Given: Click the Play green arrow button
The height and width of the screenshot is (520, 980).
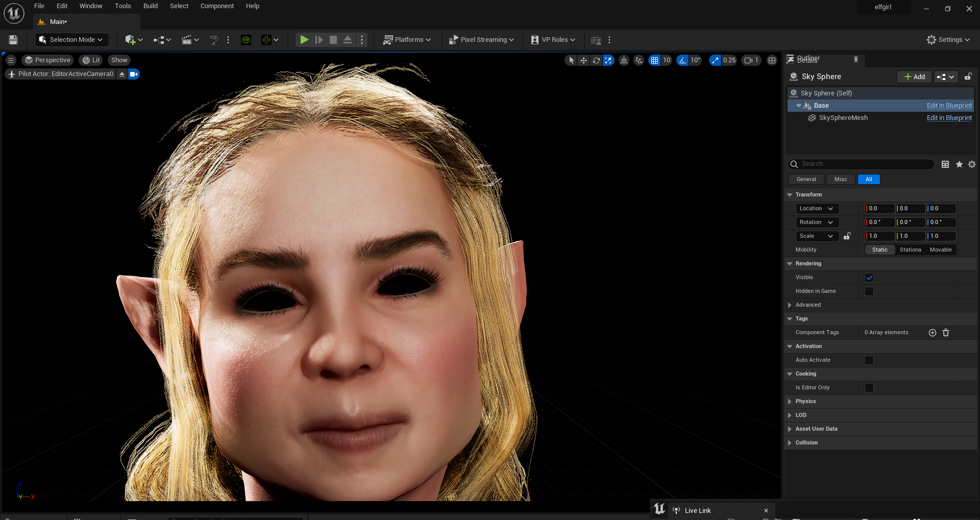Looking at the screenshot, I should pos(304,40).
